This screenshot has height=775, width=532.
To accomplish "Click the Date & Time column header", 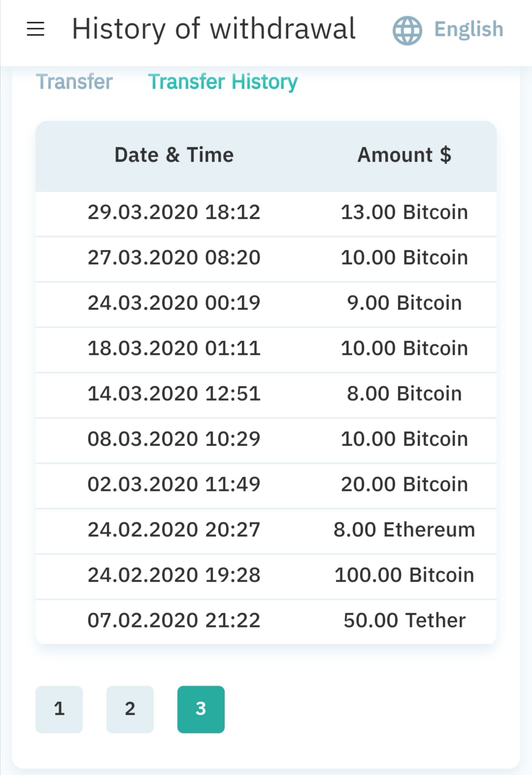I will [174, 155].
